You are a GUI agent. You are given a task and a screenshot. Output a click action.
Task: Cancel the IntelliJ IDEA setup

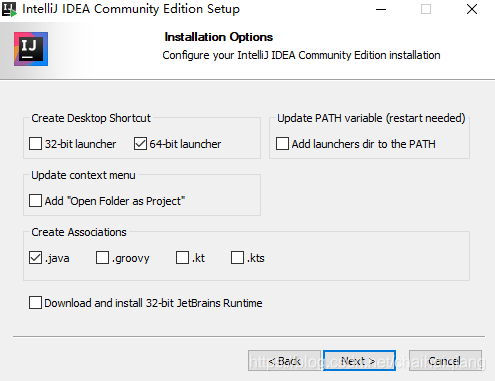tap(445, 360)
